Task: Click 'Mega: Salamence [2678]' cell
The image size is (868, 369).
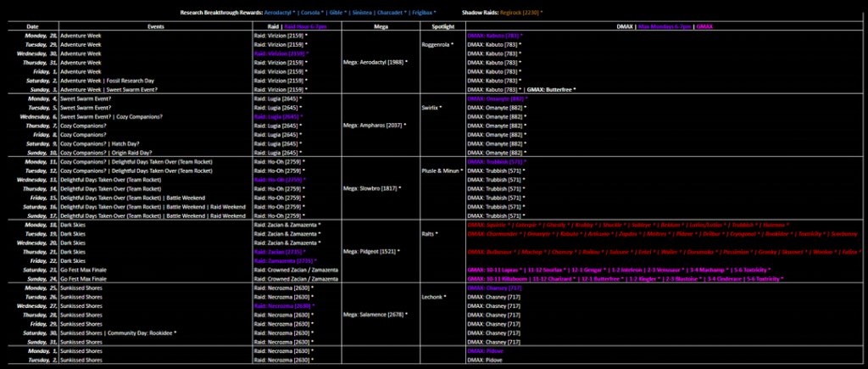Action: (376, 315)
